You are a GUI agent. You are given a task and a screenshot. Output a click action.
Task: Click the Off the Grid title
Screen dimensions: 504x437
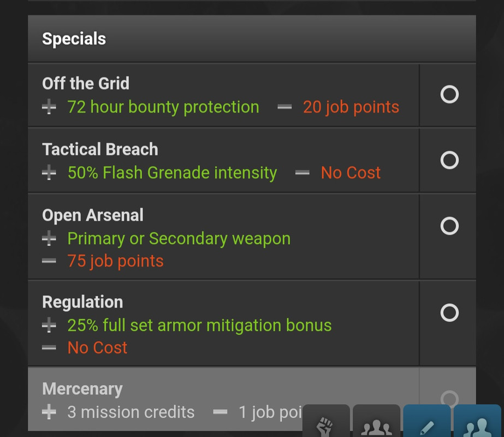[86, 84]
